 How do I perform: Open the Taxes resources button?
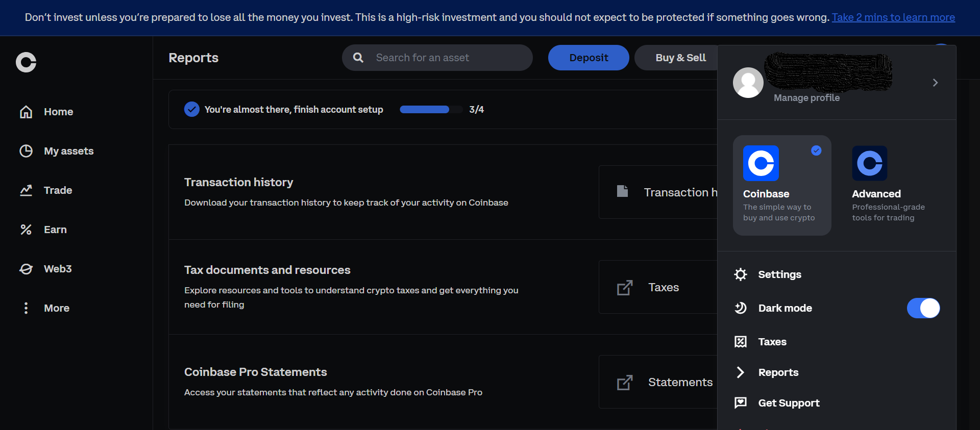[658, 287]
